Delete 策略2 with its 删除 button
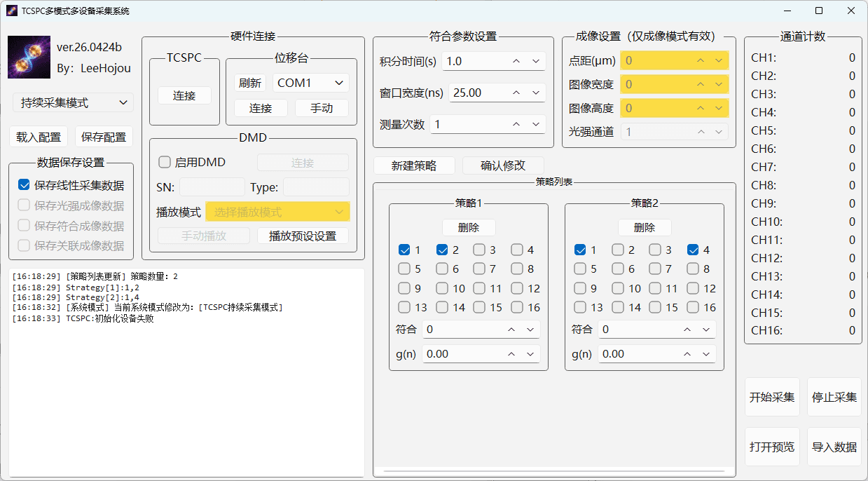This screenshot has width=868, height=481. coord(645,227)
